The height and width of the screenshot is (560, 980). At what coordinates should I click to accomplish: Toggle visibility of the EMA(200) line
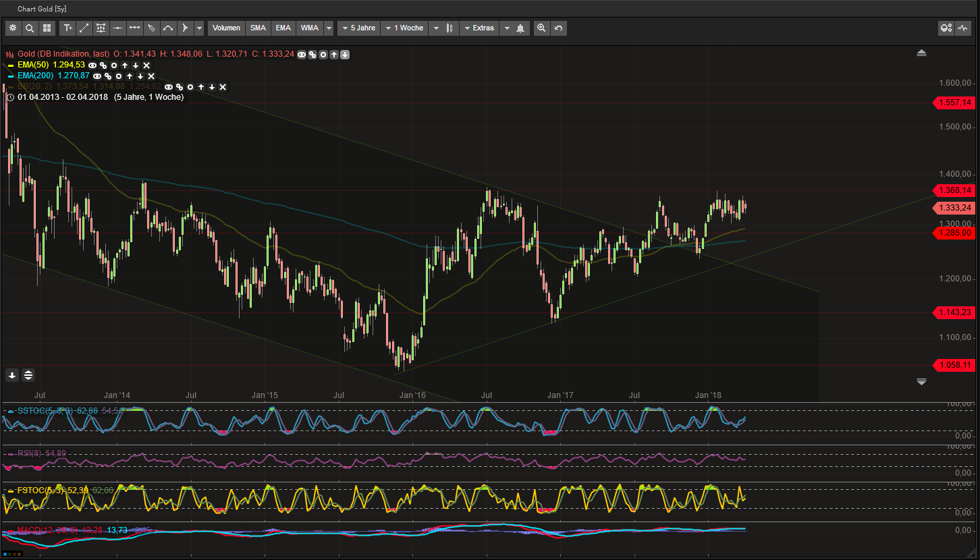coord(97,76)
